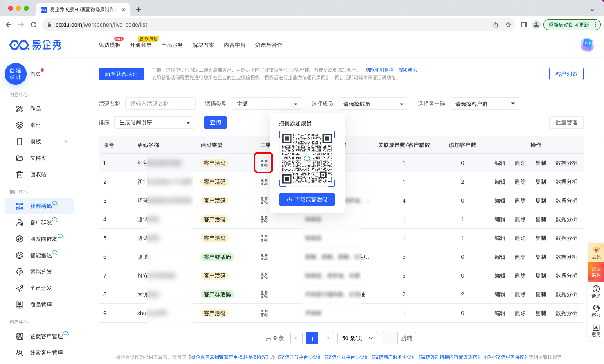Open the 活码类型 dropdown
This screenshot has height=364, width=604.
click(x=267, y=104)
